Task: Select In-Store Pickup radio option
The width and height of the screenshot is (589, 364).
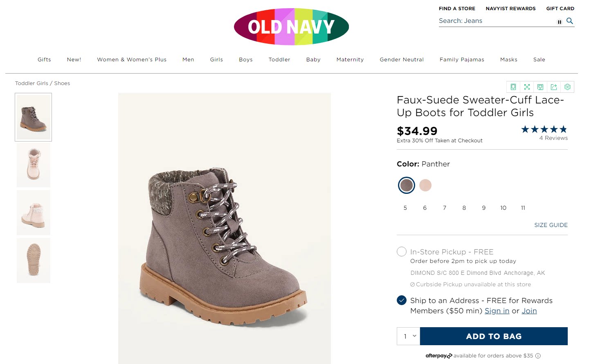Action: pyautogui.click(x=402, y=252)
